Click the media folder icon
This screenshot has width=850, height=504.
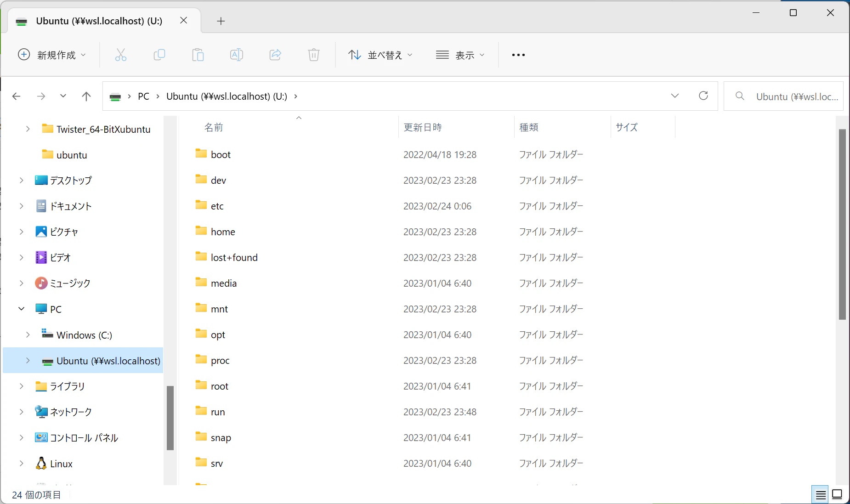(201, 282)
